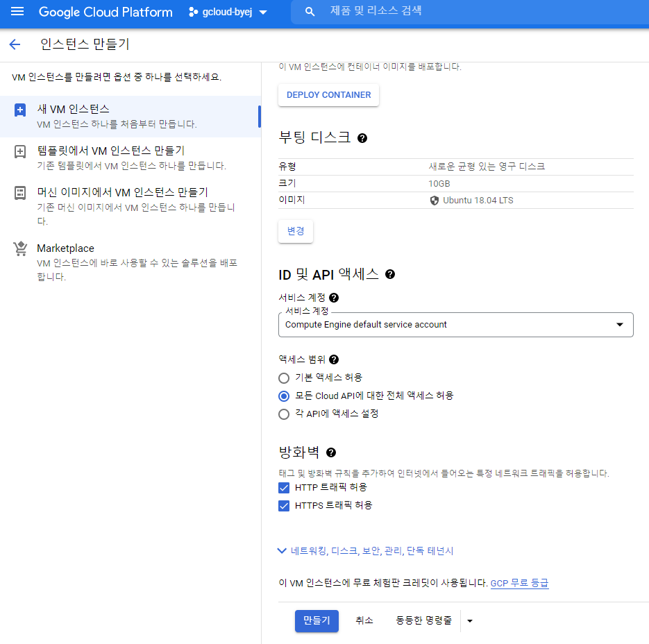Click the Ubuntu 18.04 LTS image text
This screenshot has height=644, width=649.
pos(478,201)
